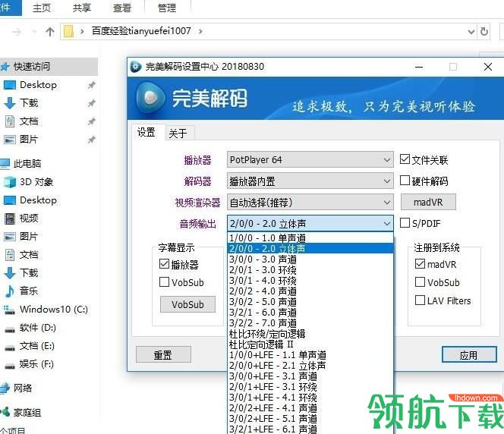Enable the S/PDIF checkbox
504x434 pixels.
tap(405, 222)
